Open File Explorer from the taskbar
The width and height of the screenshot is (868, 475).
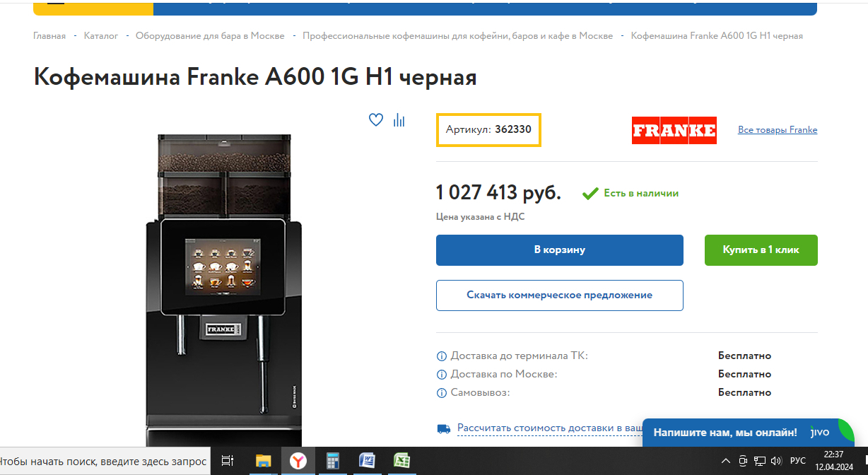pos(263,461)
